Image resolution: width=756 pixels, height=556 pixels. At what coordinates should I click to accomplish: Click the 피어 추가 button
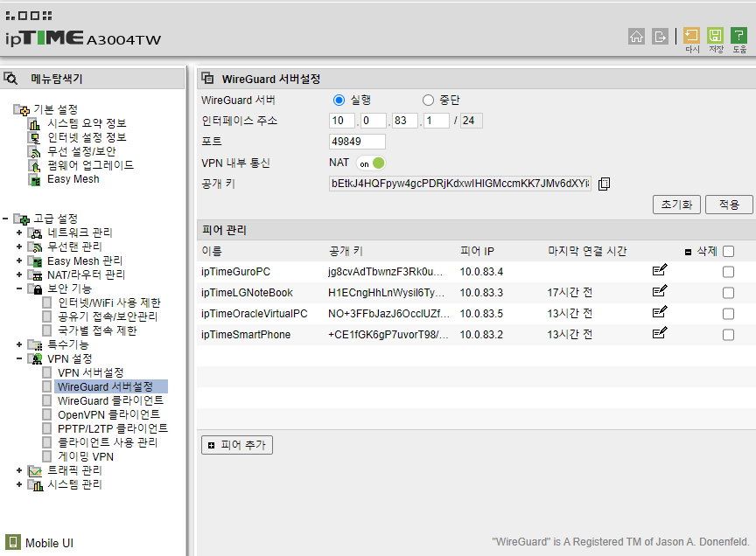pos(237,445)
